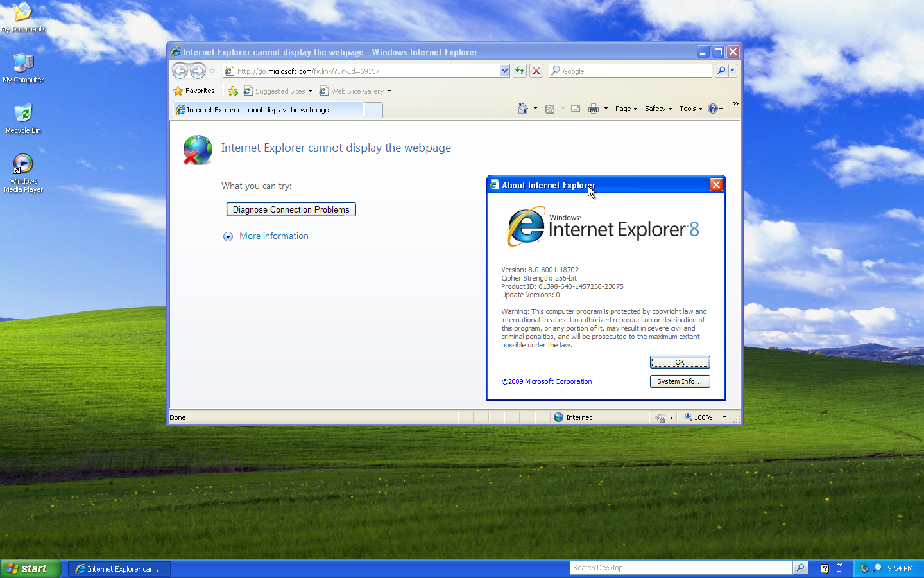Click System Info button
Image resolution: width=924 pixels, height=578 pixels.
tap(680, 381)
